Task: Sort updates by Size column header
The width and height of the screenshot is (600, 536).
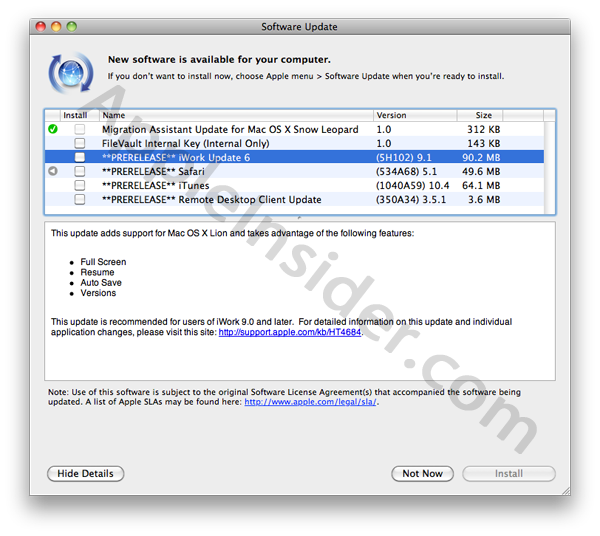Action: coord(480,115)
